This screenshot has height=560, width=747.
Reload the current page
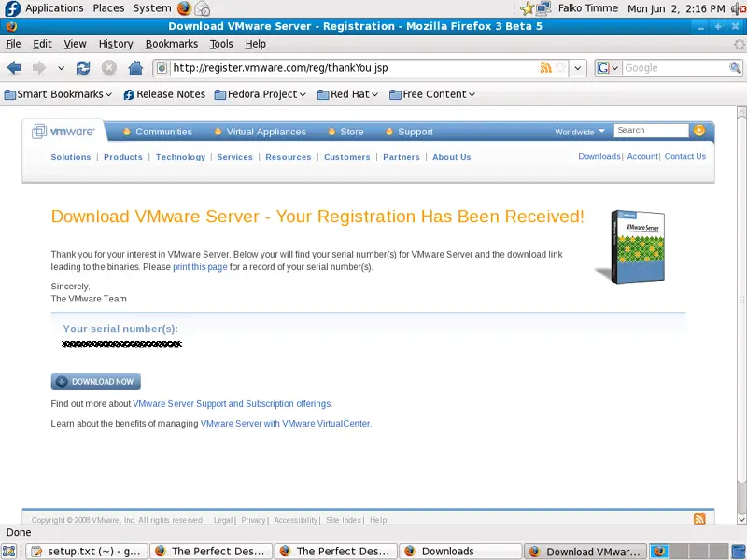(83, 68)
